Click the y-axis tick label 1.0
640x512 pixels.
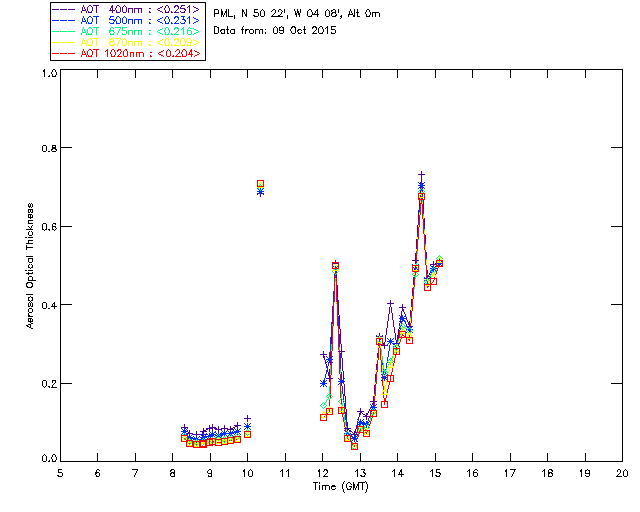tap(49, 73)
